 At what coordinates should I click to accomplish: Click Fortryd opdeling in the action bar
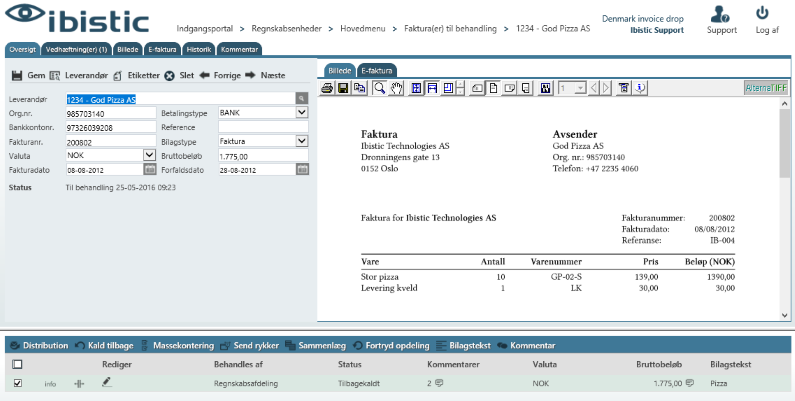click(x=390, y=345)
